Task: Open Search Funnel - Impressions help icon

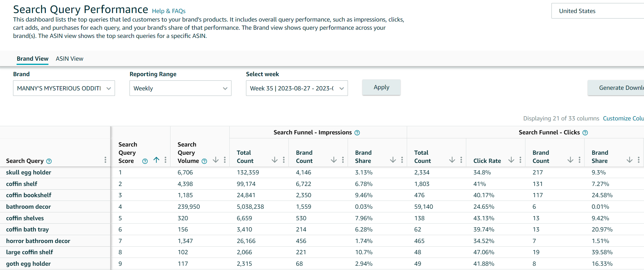Action: coord(357,133)
